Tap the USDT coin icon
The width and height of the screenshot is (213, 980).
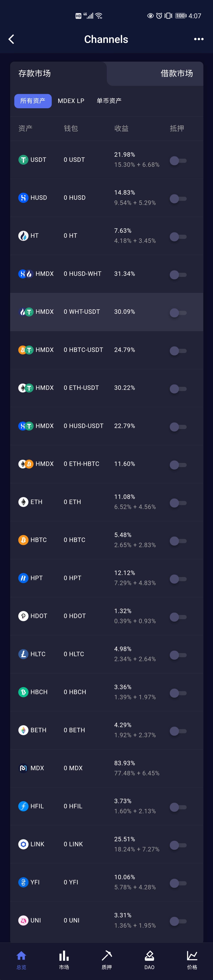point(23,160)
